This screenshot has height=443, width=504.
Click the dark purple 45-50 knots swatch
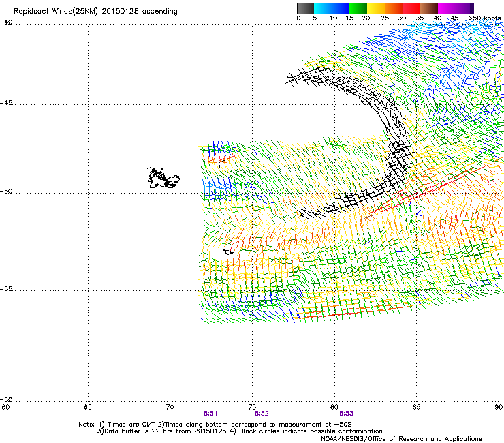pos(464,8)
